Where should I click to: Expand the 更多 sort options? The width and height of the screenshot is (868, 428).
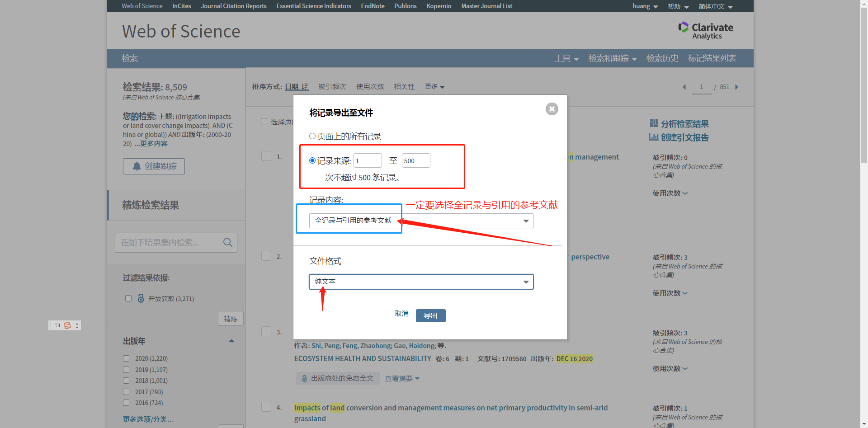434,87
